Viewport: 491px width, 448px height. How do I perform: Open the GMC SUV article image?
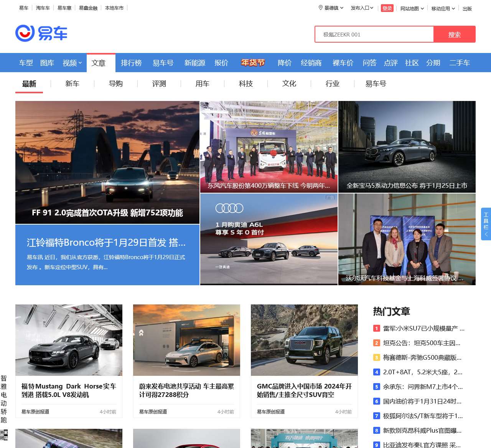pos(304,340)
